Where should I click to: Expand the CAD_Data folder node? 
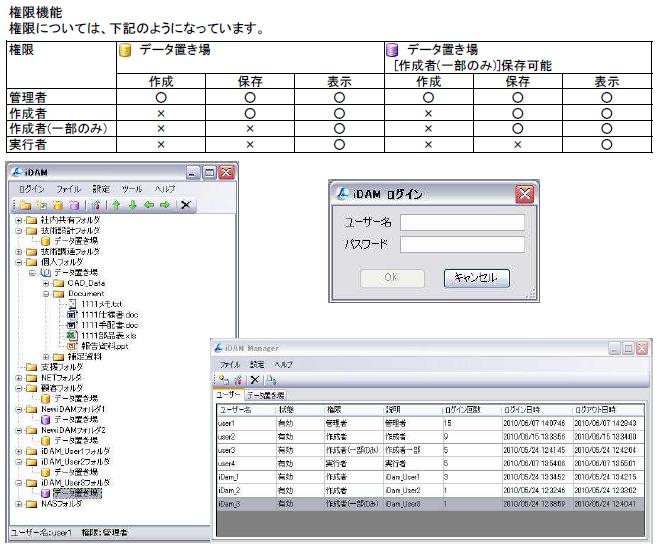click(x=46, y=284)
